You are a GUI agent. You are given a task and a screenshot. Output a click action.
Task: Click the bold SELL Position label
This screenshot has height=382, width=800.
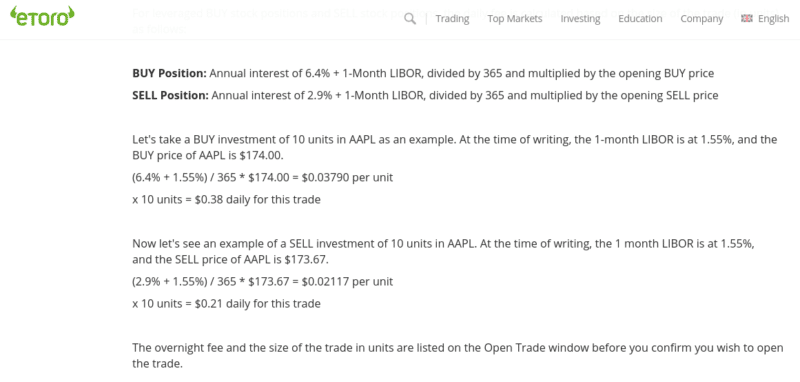(x=170, y=95)
